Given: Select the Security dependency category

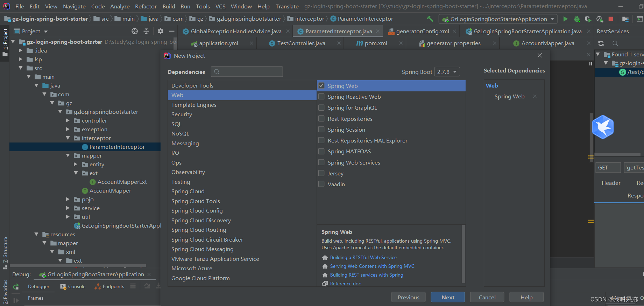Looking at the screenshot, I should [x=242, y=114].
